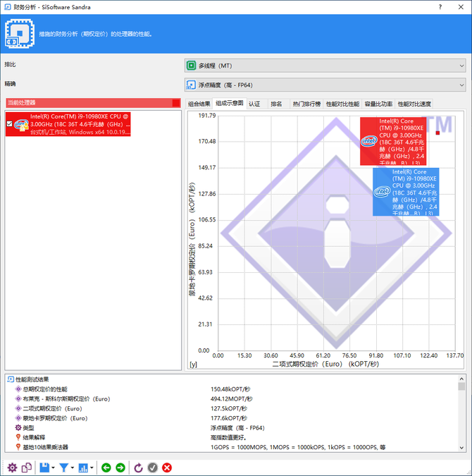472x476 pixels.
Task: Click the pin icon beside 结果解释
Action: (18, 437)
